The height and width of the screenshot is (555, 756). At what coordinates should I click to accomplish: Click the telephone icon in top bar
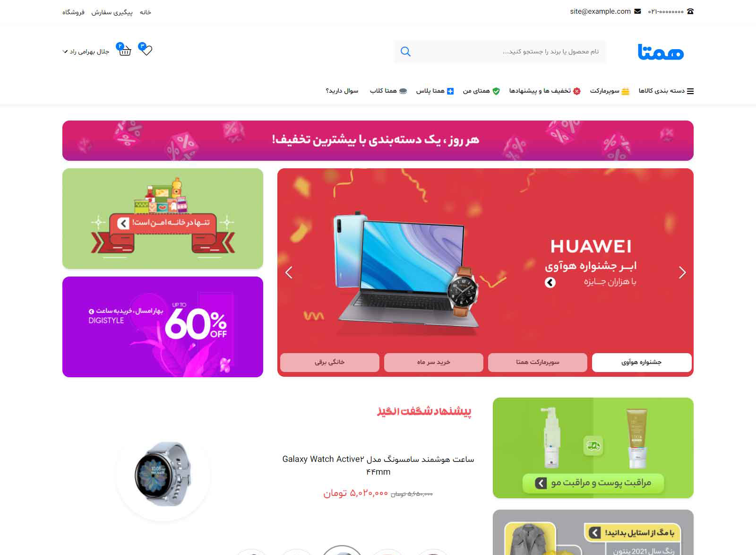tap(690, 11)
